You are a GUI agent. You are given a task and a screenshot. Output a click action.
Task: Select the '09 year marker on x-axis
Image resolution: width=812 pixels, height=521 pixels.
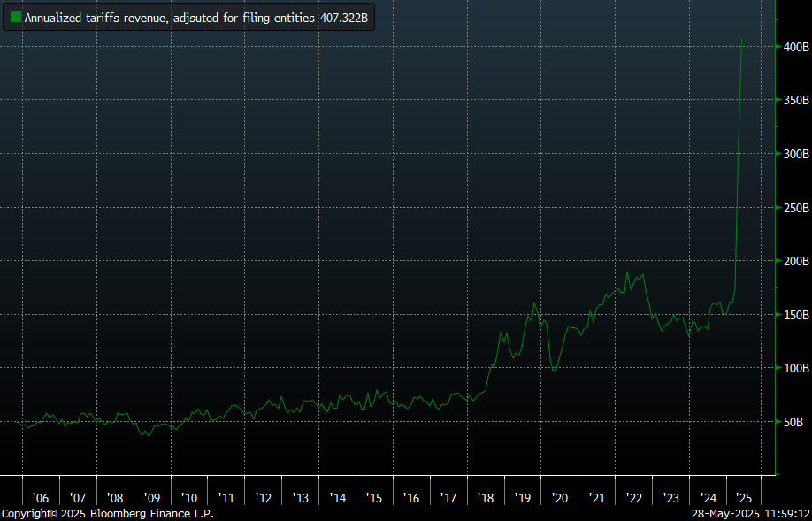(151, 499)
